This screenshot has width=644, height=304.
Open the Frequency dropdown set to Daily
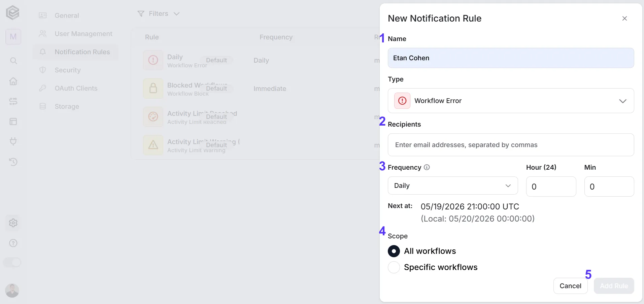tap(453, 186)
